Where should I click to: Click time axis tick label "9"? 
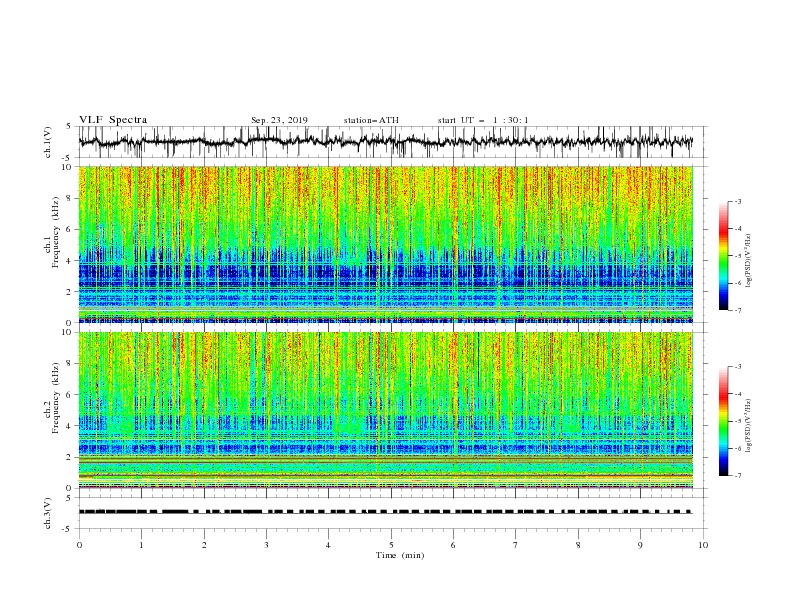(x=640, y=545)
